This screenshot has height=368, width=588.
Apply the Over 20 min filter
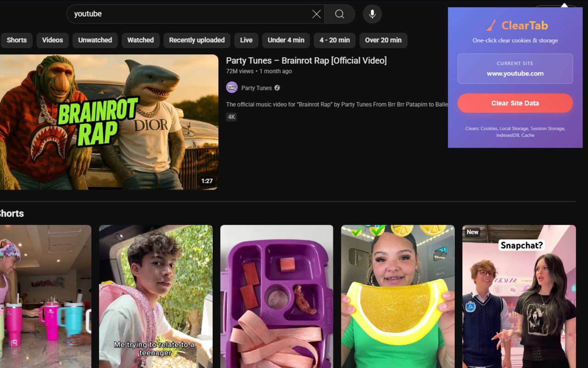tap(383, 40)
